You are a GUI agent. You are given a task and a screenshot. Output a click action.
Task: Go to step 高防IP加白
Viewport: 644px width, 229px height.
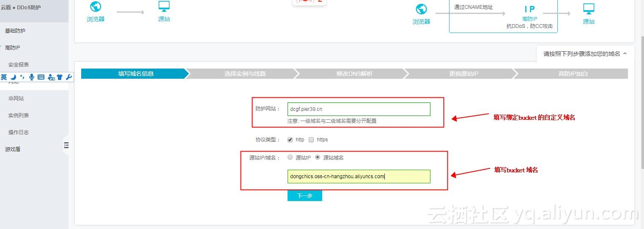[x=573, y=74]
